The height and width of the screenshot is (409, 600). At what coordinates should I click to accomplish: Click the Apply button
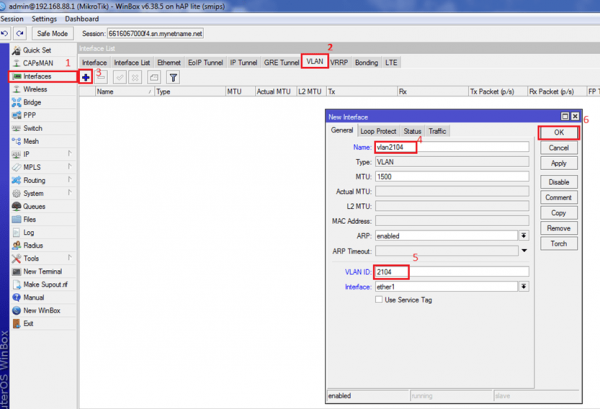[559, 163]
